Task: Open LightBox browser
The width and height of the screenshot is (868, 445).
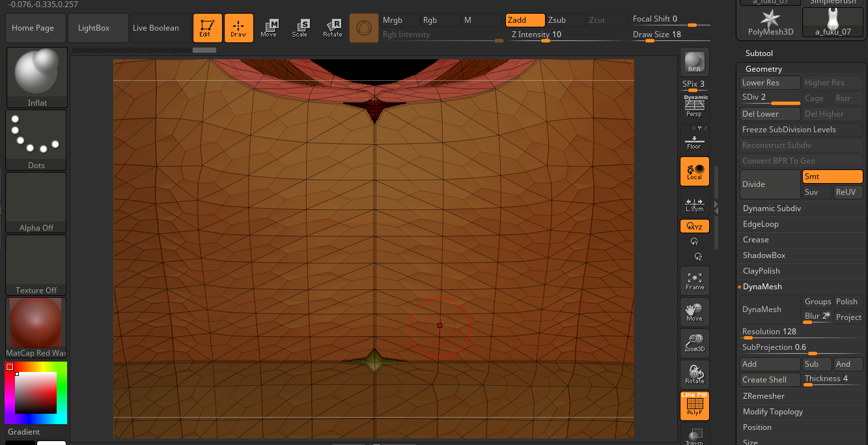Action: pyautogui.click(x=98, y=28)
